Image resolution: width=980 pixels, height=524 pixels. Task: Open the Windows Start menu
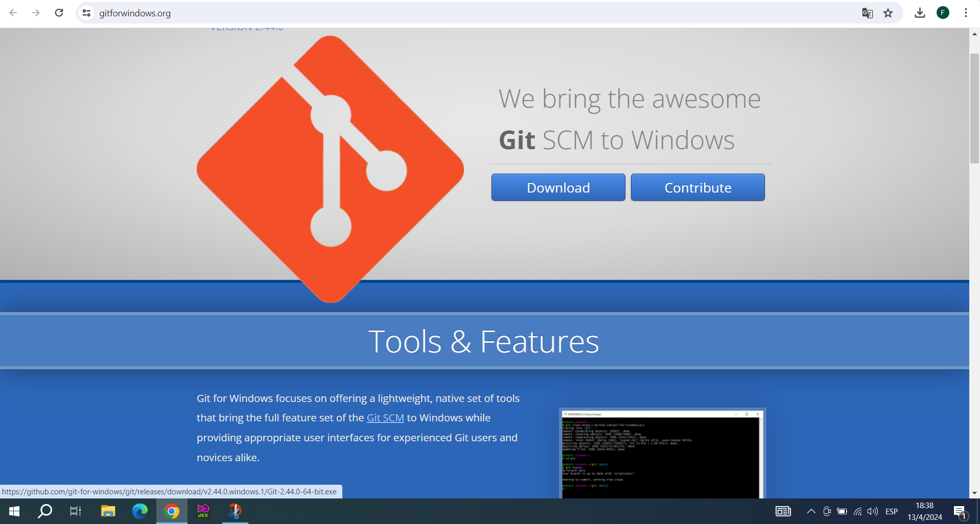tap(14, 511)
